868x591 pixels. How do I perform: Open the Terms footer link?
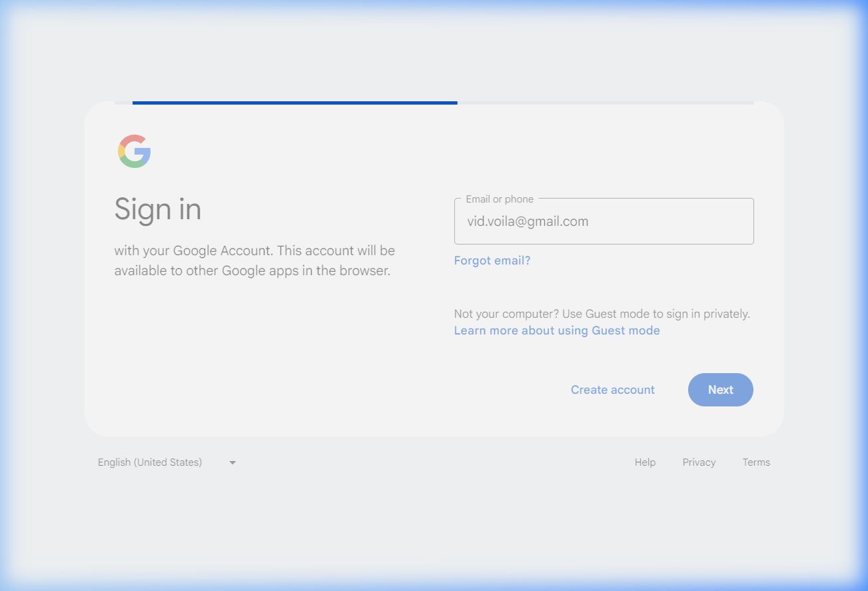tap(755, 462)
